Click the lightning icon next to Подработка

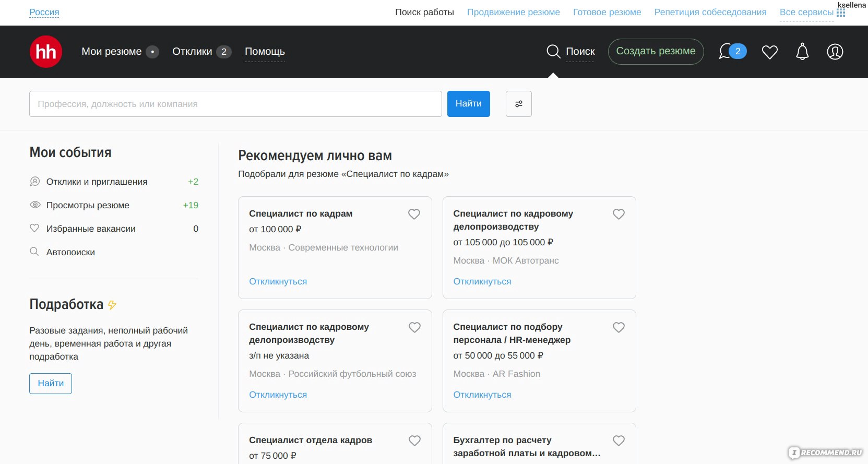point(112,305)
